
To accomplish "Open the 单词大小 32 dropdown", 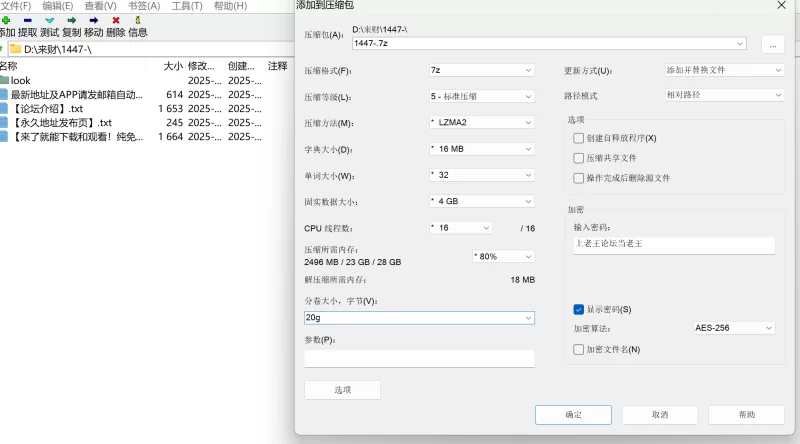I will [482, 175].
